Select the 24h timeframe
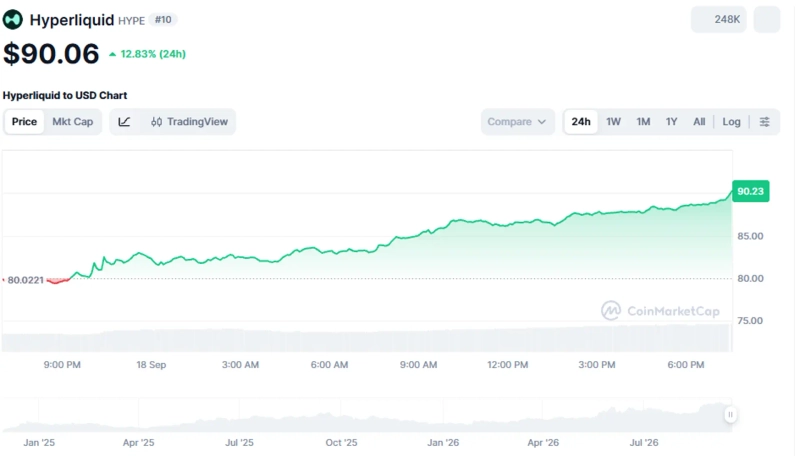The height and width of the screenshot is (456, 800). [581, 122]
